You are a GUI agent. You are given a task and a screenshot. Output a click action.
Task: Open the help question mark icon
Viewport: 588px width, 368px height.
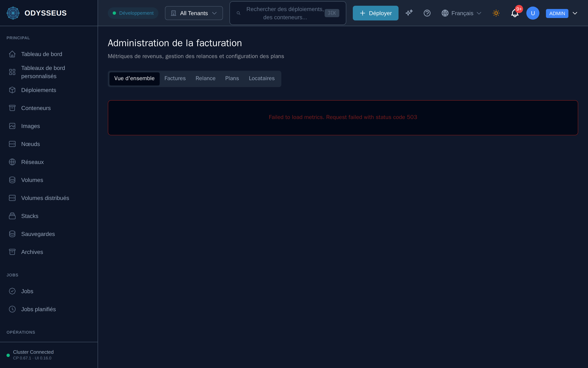427,13
